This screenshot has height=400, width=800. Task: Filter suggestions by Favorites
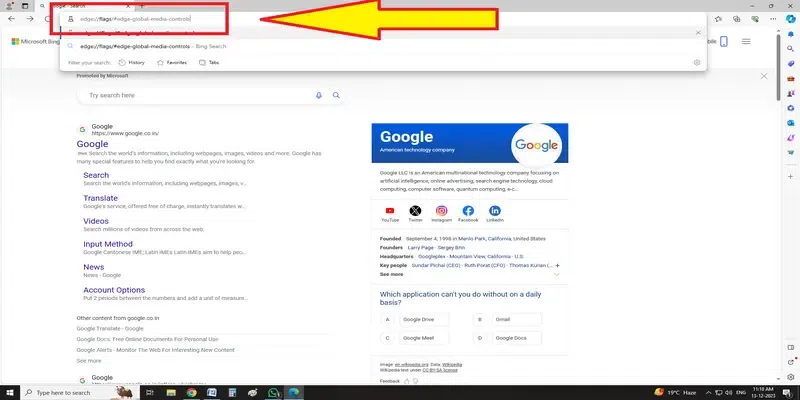172,63
